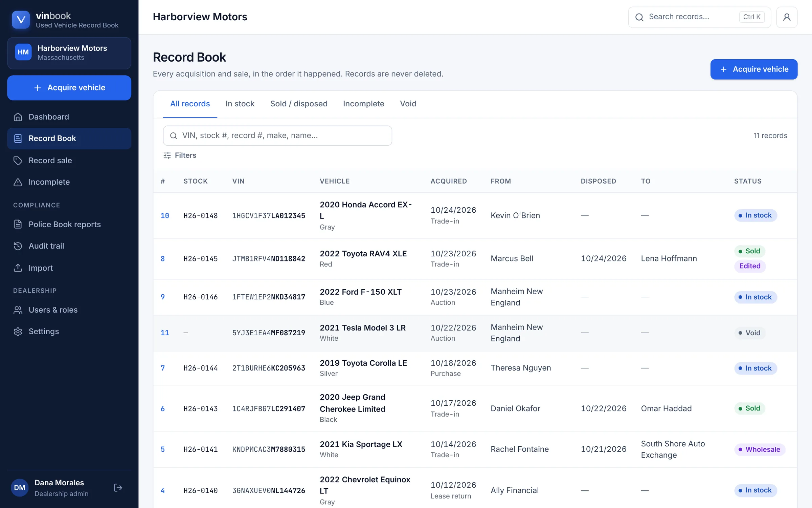Click the sign-out icon beside Dana Morales
812x508 pixels.
pyautogui.click(x=118, y=488)
